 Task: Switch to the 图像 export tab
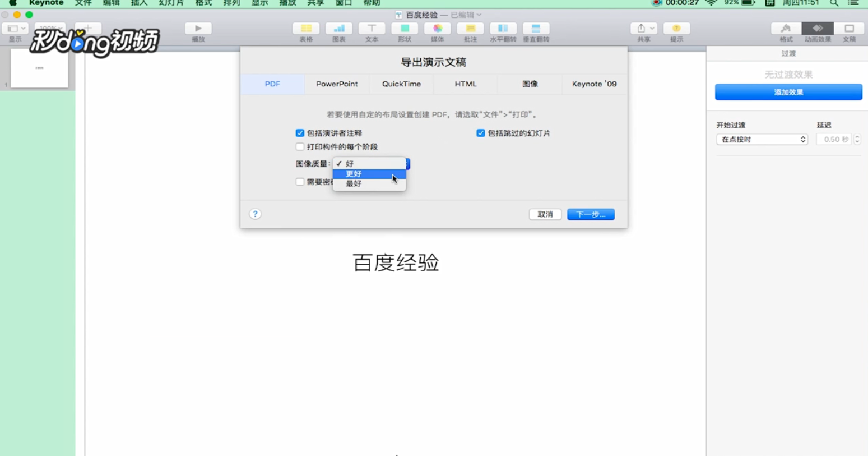coord(530,84)
